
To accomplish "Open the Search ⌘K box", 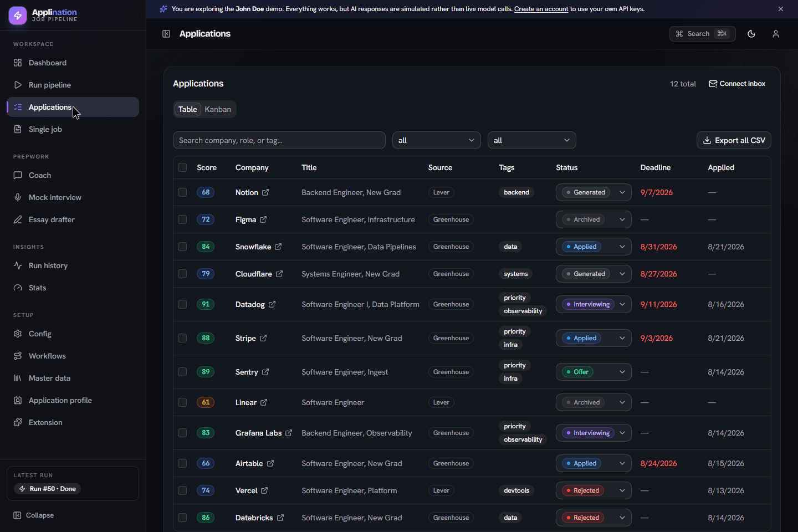I will click(x=703, y=34).
